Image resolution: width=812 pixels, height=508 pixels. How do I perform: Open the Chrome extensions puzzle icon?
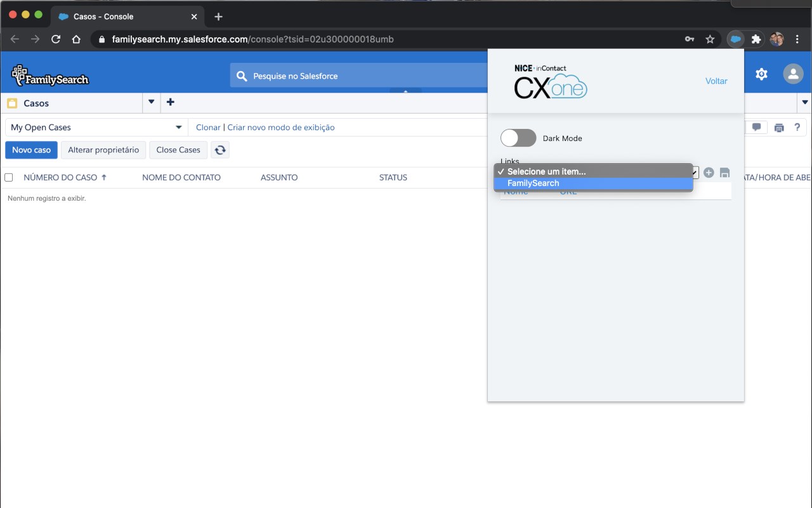[x=756, y=39]
